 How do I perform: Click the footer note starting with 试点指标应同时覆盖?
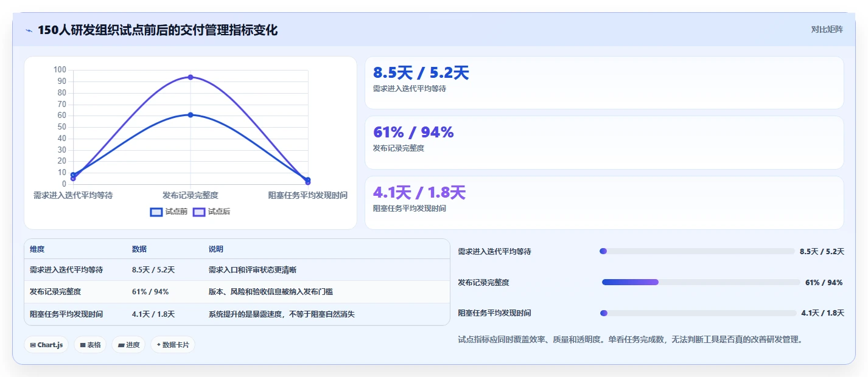[x=631, y=339]
